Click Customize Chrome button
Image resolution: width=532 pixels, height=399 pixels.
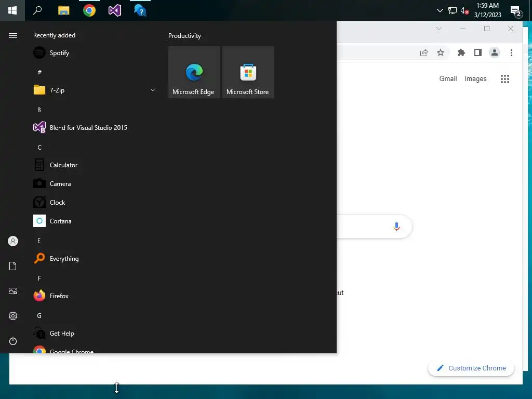click(471, 368)
